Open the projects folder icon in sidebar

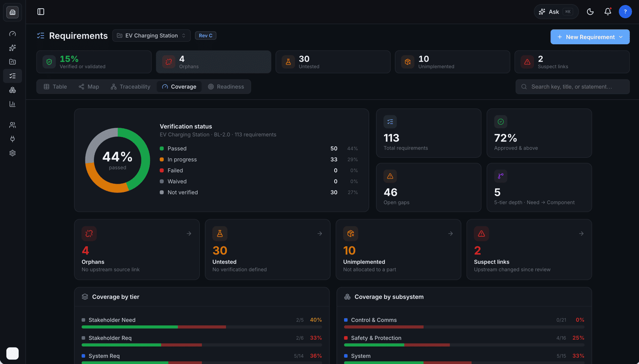tap(12, 62)
